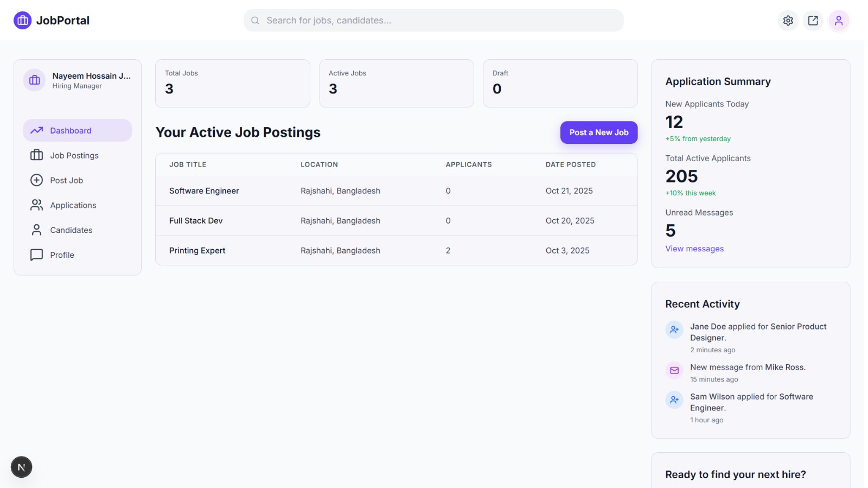Click the DATE POSTED column header
Image resolution: width=868 pixels, height=488 pixels.
[x=571, y=164]
